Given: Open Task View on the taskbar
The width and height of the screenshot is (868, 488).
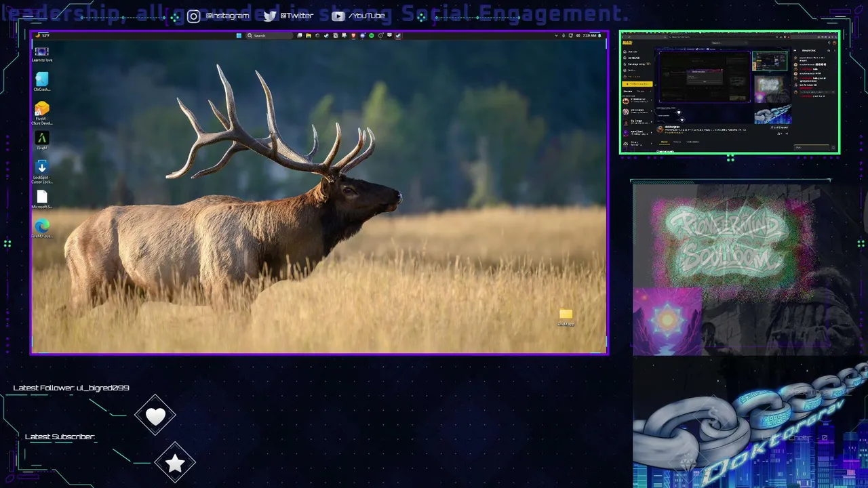Looking at the screenshot, I should (300, 36).
